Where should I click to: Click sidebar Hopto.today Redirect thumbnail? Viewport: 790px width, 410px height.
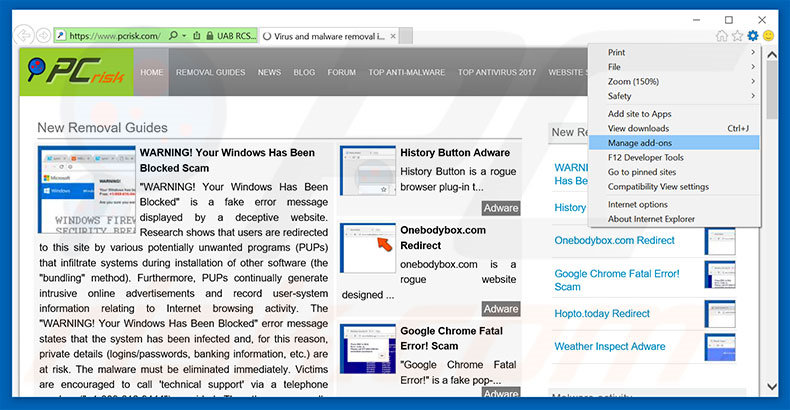[x=720, y=314]
